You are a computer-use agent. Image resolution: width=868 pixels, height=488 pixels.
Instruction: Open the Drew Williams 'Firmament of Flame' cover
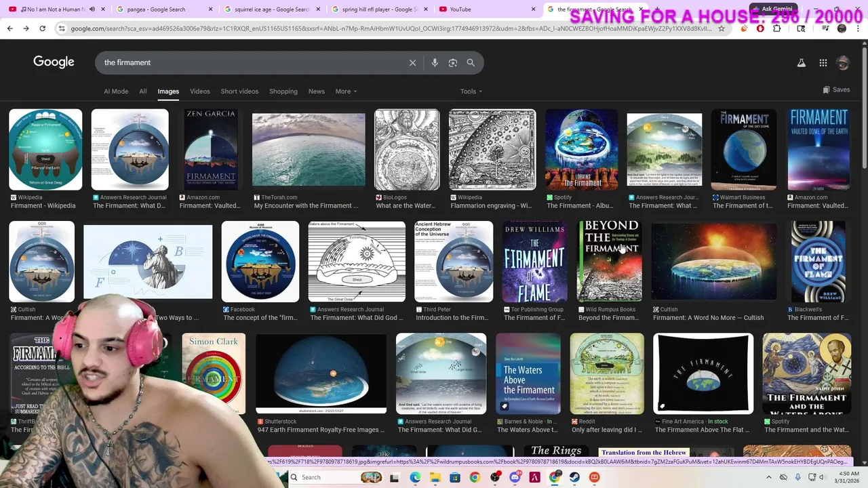[x=534, y=262]
